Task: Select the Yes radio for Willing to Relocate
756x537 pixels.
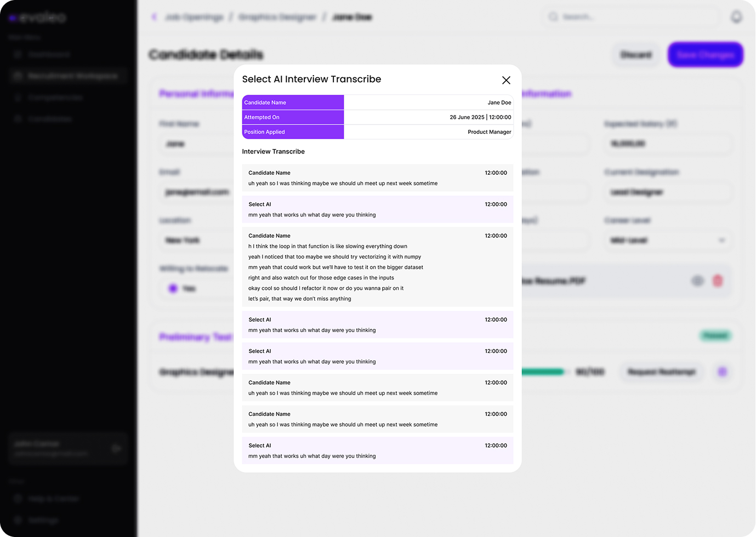Action: click(x=173, y=288)
